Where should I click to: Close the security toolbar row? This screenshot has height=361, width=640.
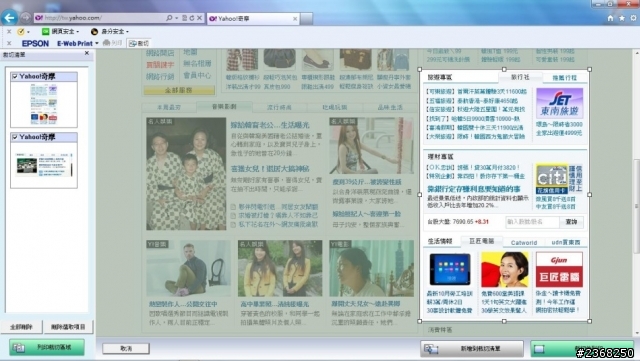[x=9, y=31]
